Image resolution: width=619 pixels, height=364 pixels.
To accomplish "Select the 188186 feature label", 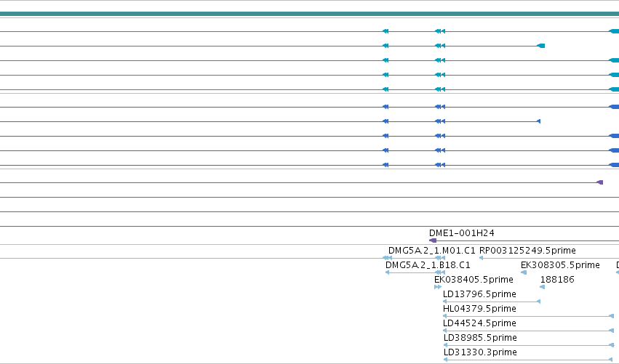I will 557,280.
